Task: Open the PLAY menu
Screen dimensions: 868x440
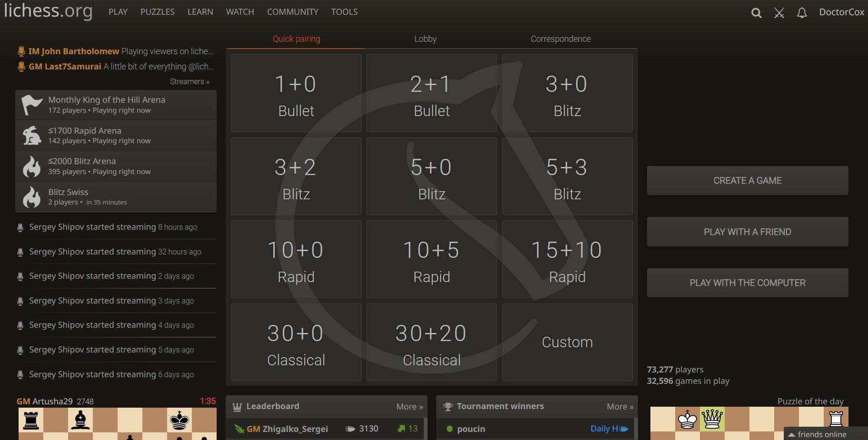Action: click(118, 12)
